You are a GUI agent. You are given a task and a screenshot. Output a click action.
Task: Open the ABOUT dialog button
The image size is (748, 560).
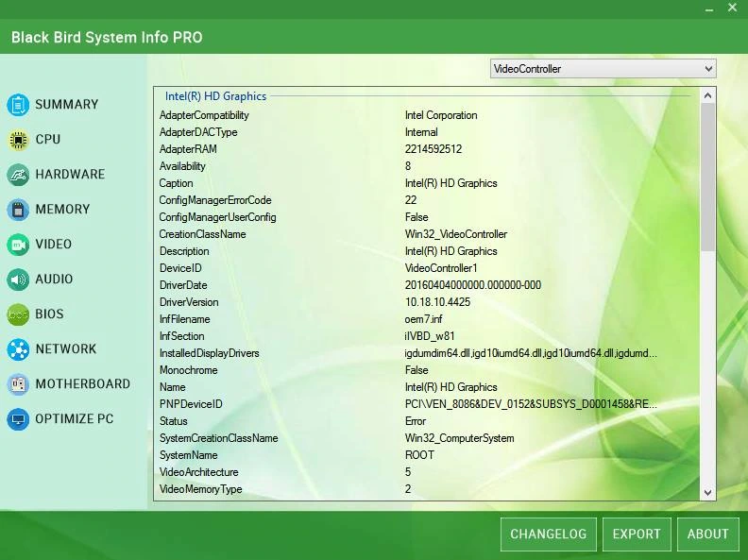pos(708,534)
